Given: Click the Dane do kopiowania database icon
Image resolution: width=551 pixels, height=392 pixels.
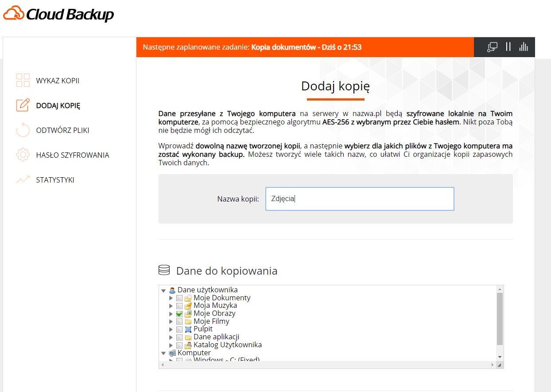Looking at the screenshot, I should pos(164,270).
